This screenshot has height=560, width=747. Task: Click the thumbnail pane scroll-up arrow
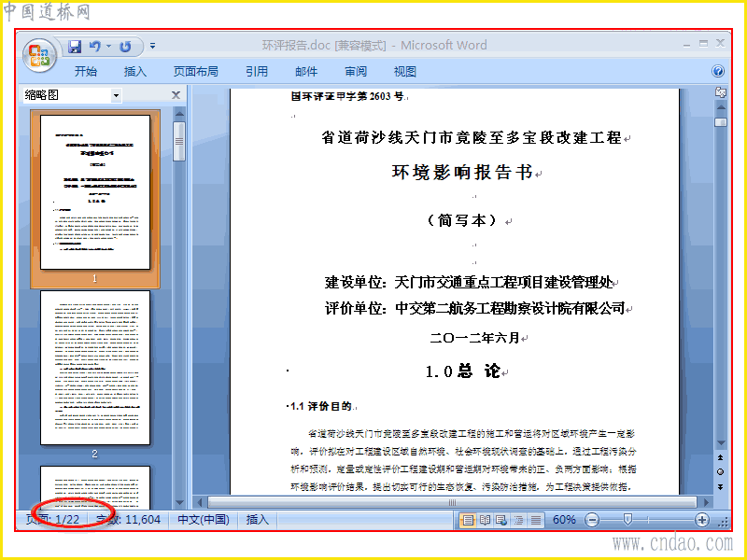179,113
